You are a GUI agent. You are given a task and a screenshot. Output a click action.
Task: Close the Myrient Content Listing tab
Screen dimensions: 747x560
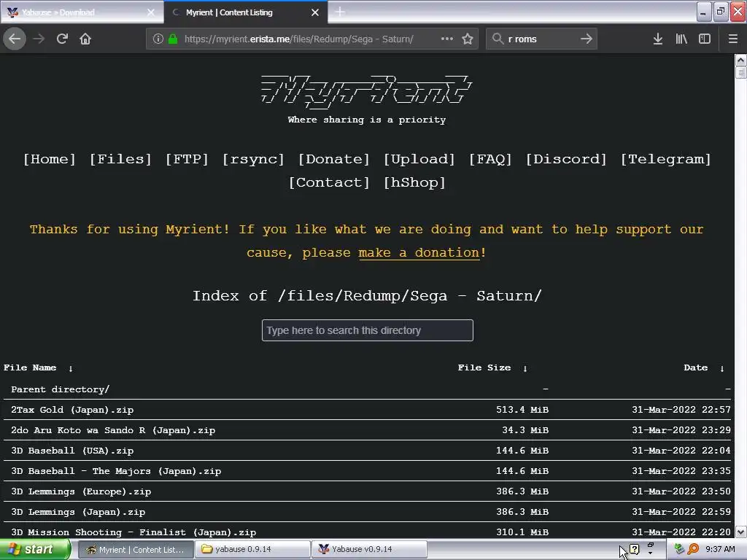pyautogui.click(x=315, y=12)
